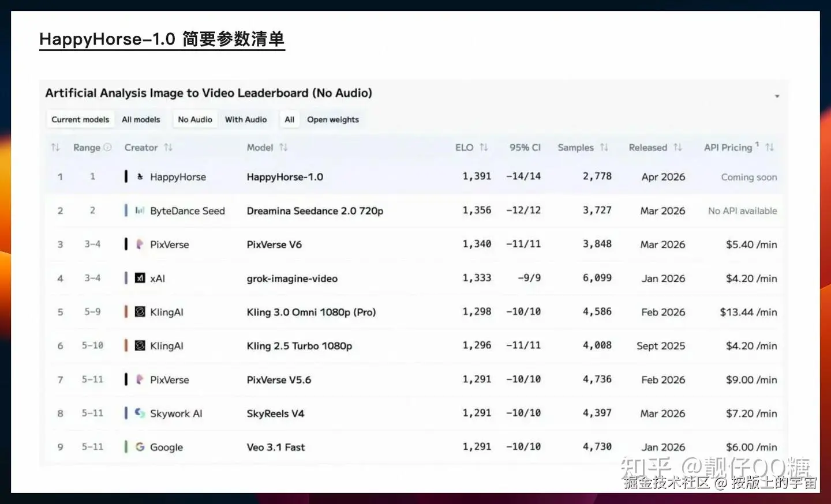Image resolution: width=831 pixels, height=504 pixels.
Task: Click the $9.00 /min price
Action: (751, 380)
